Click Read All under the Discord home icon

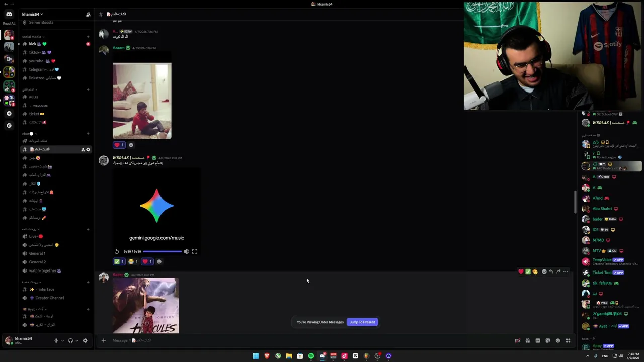pyautogui.click(x=9, y=23)
